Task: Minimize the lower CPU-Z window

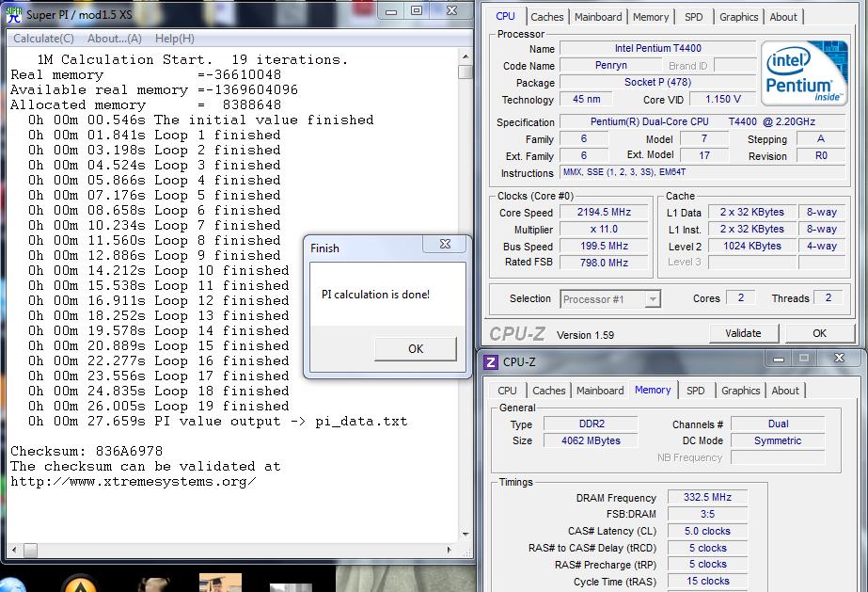Action: [779, 359]
